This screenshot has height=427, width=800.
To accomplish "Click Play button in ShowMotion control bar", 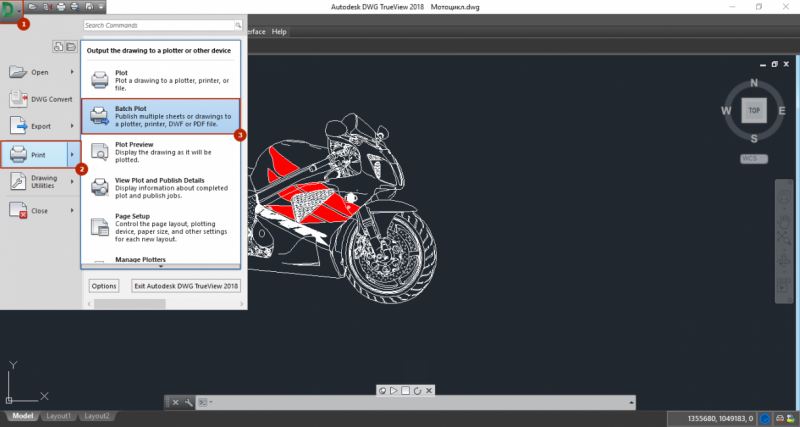I will [394, 391].
